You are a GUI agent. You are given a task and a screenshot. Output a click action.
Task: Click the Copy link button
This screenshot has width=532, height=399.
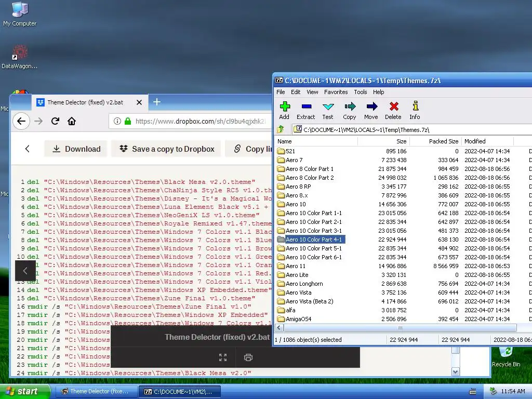[249, 149]
